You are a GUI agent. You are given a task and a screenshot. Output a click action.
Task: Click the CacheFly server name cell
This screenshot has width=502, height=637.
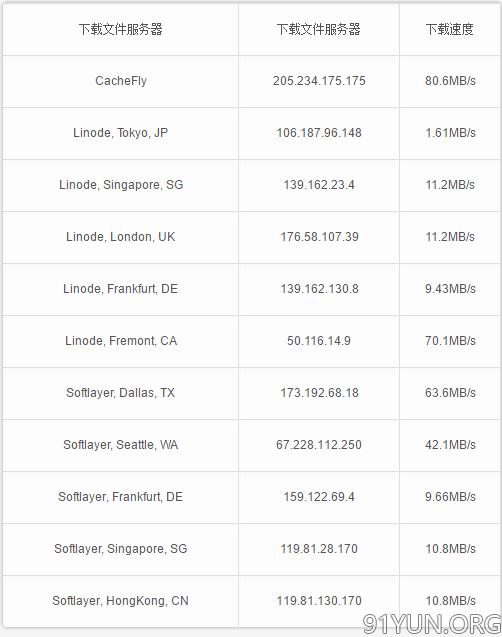(x=121, y=81)
